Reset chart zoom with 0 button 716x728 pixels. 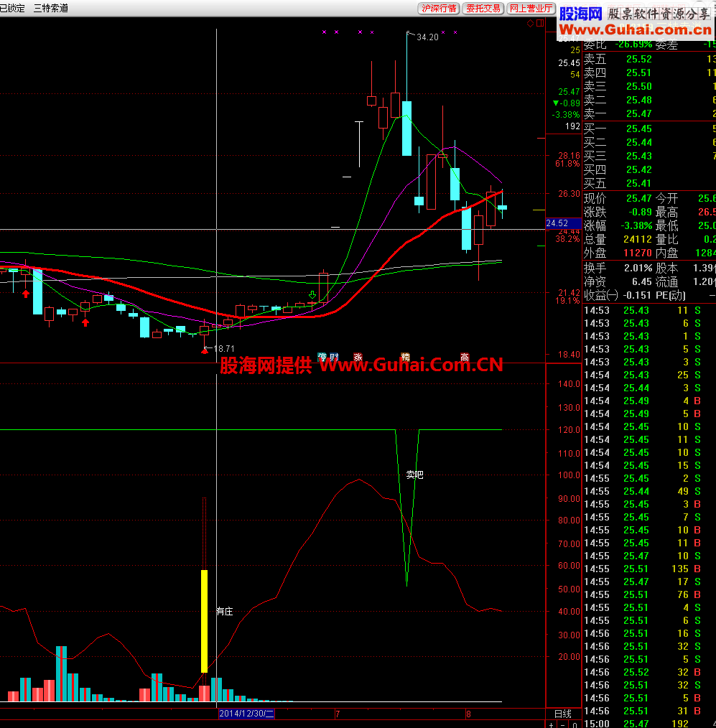(575, 724)
